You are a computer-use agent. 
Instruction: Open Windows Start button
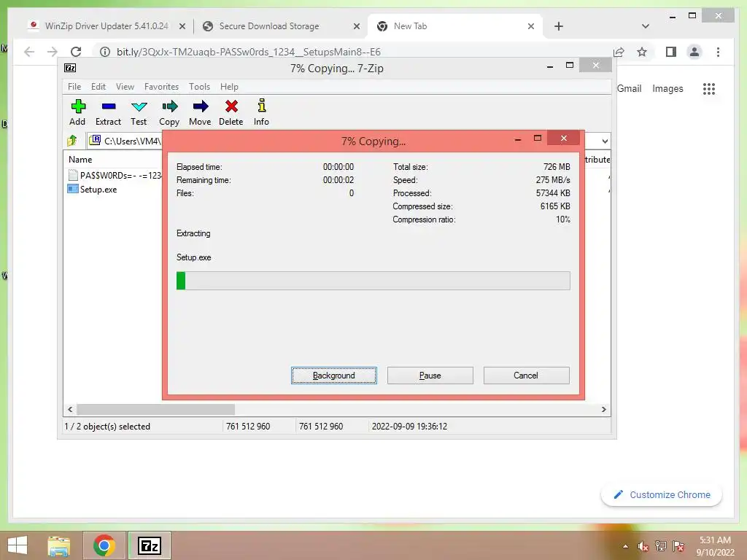pos(18,545)
